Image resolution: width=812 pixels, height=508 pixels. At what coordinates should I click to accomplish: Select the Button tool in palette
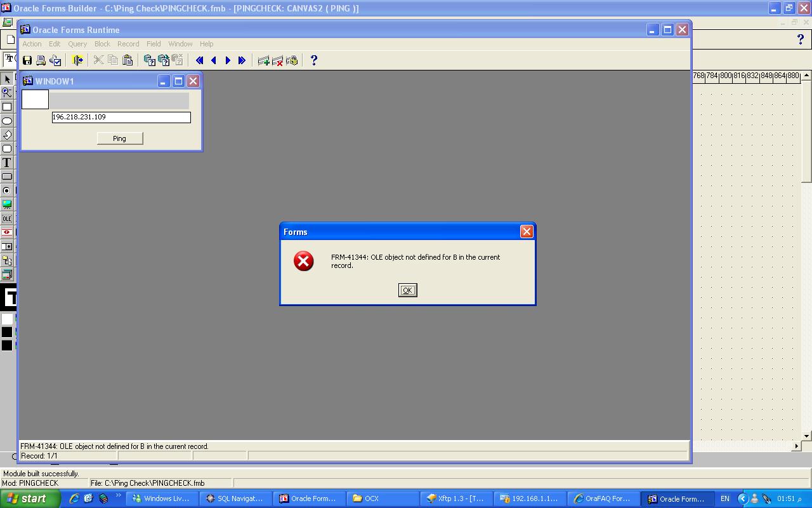7,177
